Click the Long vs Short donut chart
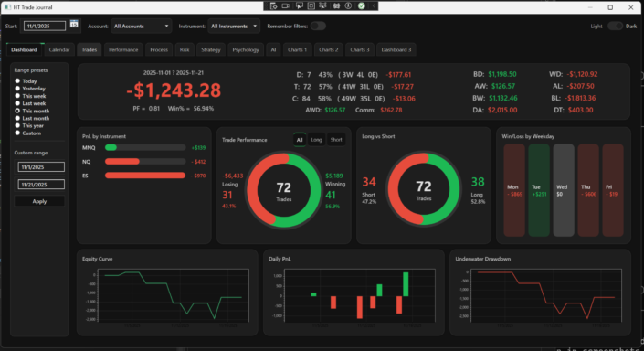Image resolution: width=644 pixels, height=351 pixels. click(x=424, y=188)
